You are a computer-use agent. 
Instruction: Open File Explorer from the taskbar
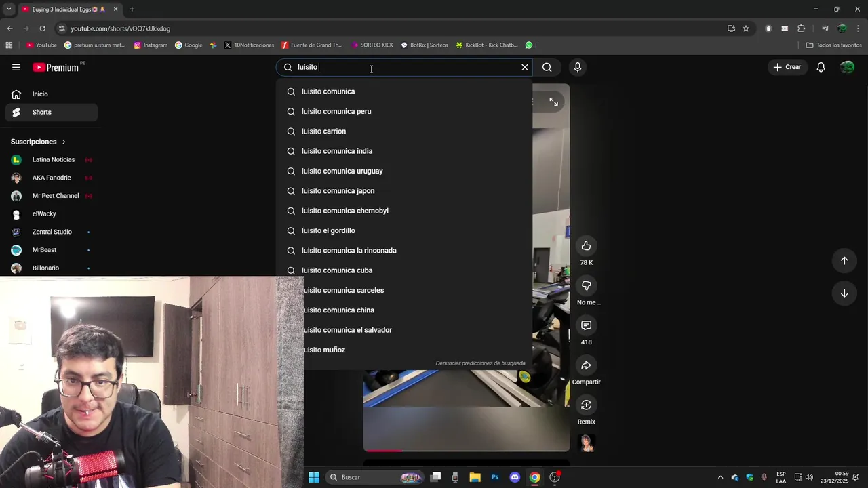pos(475,477)
